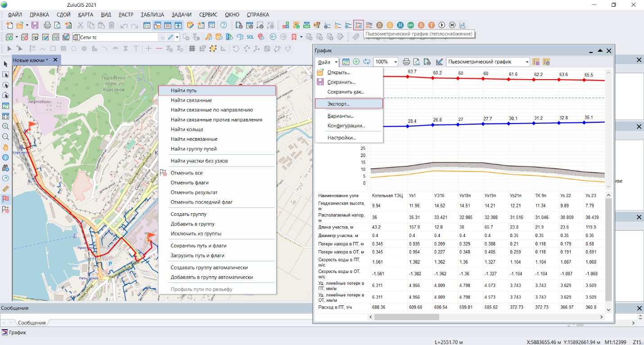This screenshot has width=644, height=345.
Task: Activate the ruler measurement tool
Action: (x=6, y=188)
